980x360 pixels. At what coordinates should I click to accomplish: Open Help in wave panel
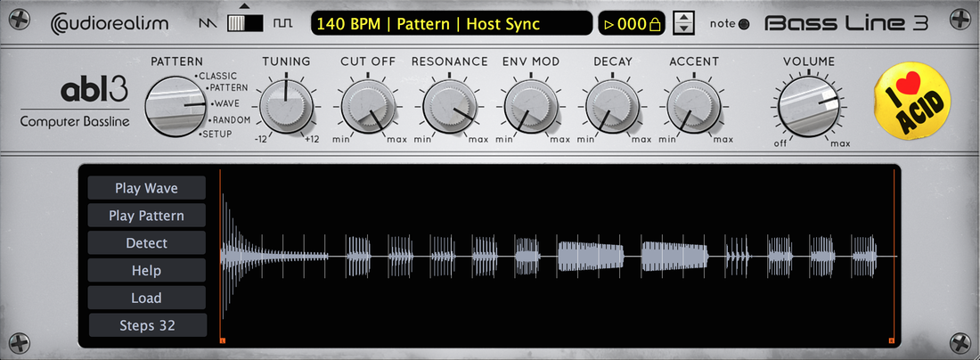click(146, 271)
